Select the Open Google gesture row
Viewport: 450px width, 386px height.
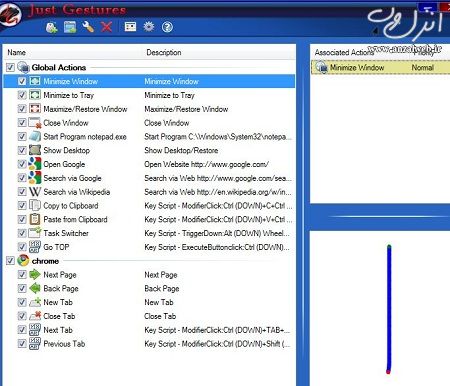(149, 164)
